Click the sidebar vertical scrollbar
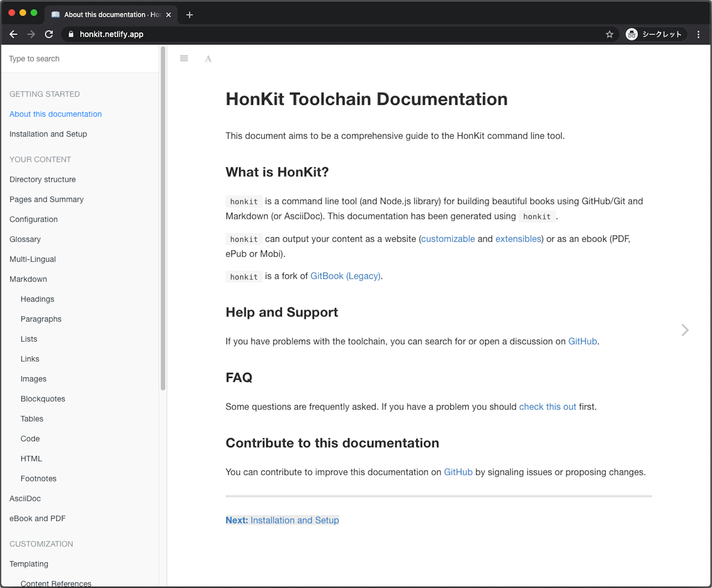The height and width of the screenshot is (588, 712). point(163,218)
